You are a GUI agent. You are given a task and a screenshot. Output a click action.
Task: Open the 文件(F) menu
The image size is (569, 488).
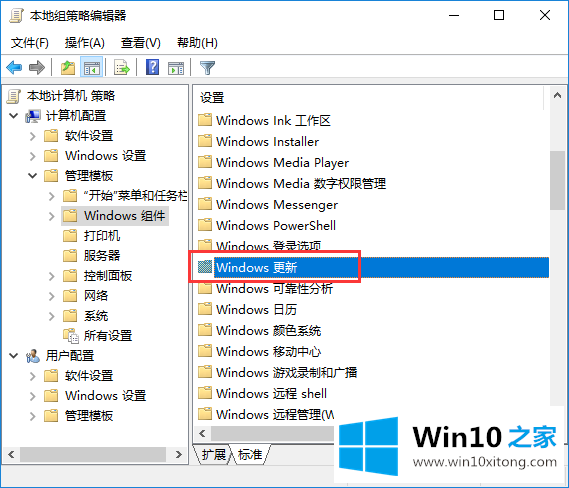coord(30,43)
